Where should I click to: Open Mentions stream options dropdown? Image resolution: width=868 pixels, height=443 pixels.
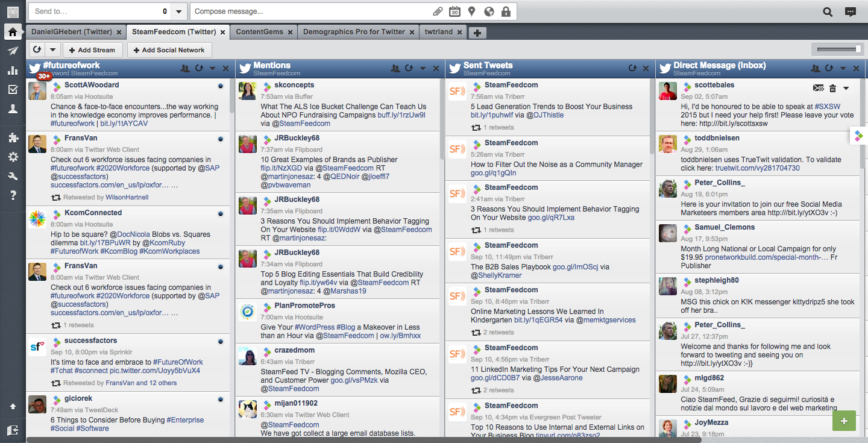(x=423, y=69)
